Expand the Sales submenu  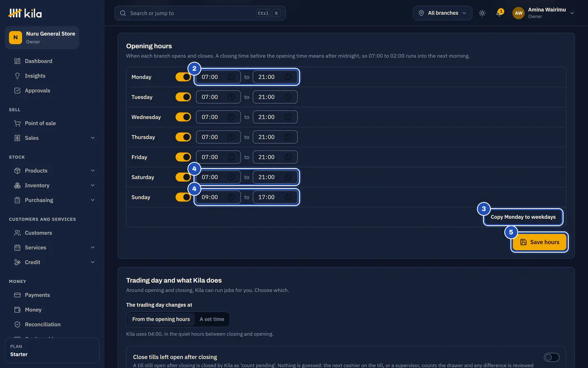click(x=93, y=138)
